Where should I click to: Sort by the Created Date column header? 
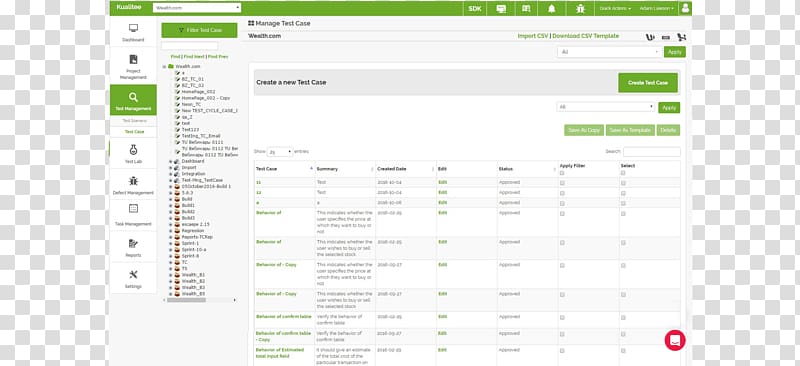pos(406,169)
